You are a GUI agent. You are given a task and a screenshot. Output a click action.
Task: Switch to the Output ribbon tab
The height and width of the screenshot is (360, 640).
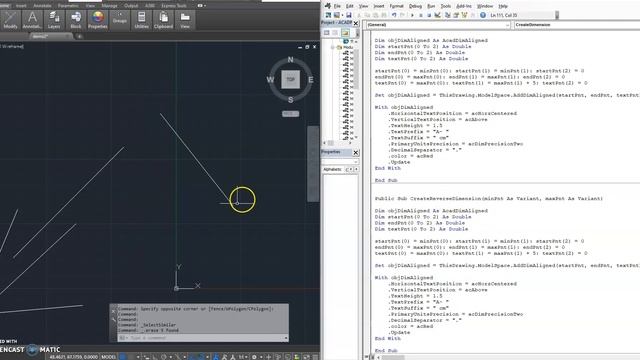(131, 6)
